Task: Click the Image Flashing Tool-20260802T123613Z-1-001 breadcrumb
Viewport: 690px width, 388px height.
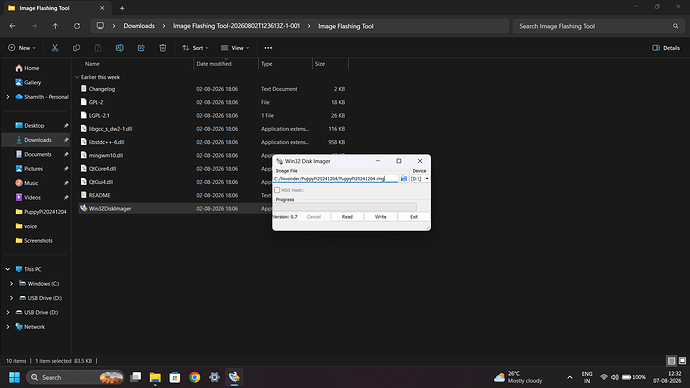Action: [x=236, y=26]
